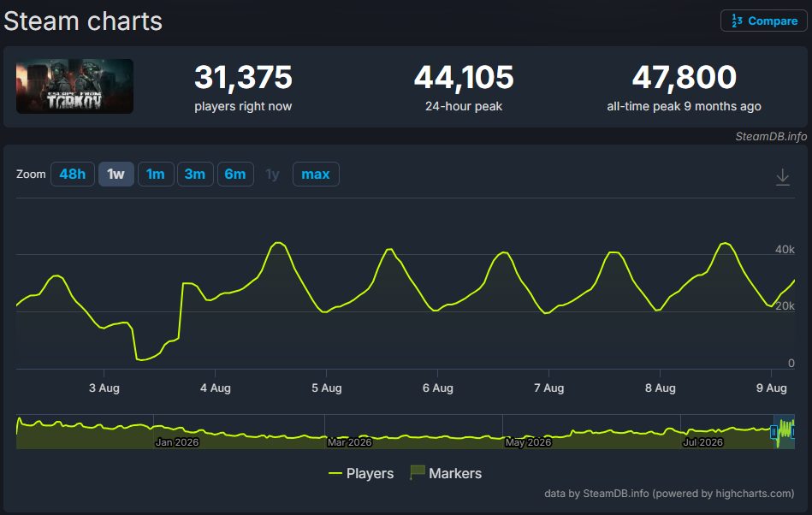812x515 pixels.
Task: Click the 20k y-axis label
Action: pos(785,306)
